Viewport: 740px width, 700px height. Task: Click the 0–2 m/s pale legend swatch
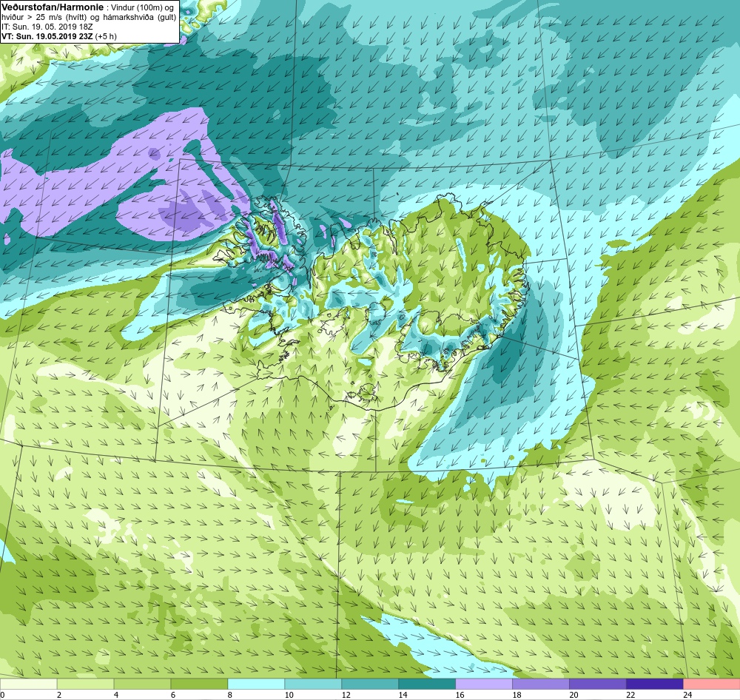(x=28, y=684)
